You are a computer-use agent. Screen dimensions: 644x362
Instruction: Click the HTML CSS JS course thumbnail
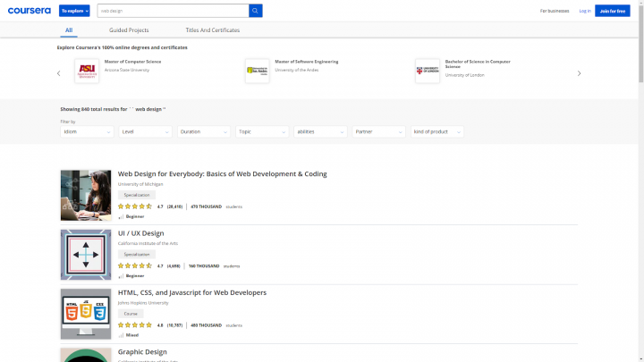[86, 314]
